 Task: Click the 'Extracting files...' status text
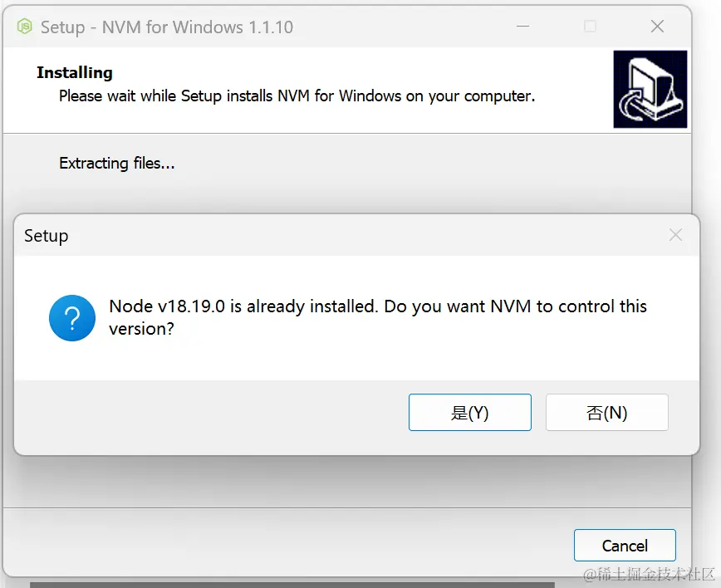pyautogui.click(x=117, y=164)
